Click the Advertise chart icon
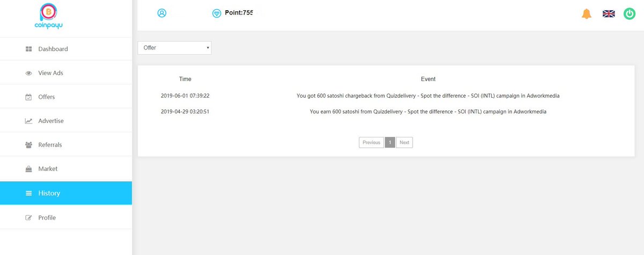This screenshot has width=644, height=255. (29, 121)
